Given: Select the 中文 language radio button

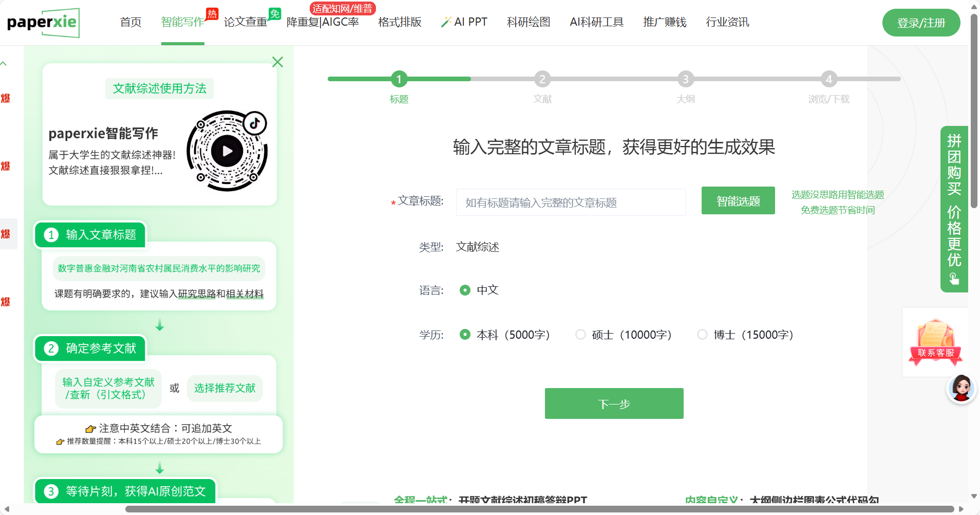Looking at the screenshot, I should [x=465, y=290].
